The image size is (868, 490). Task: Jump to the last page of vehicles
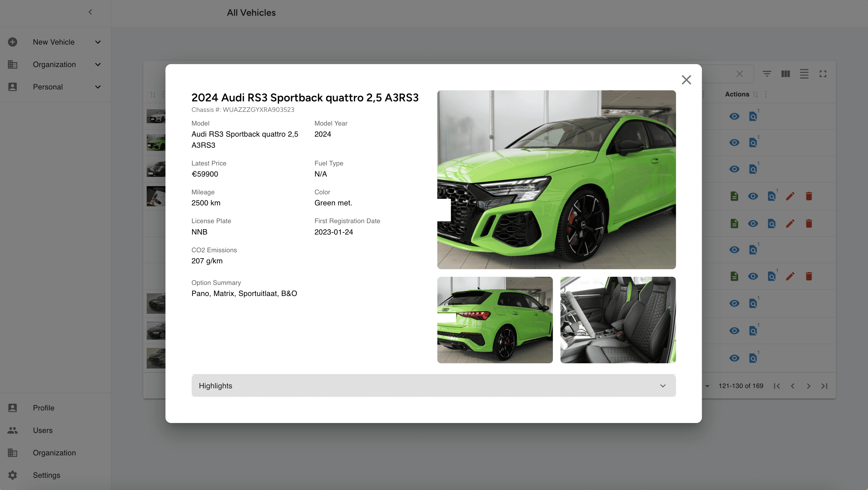[824, 386]
